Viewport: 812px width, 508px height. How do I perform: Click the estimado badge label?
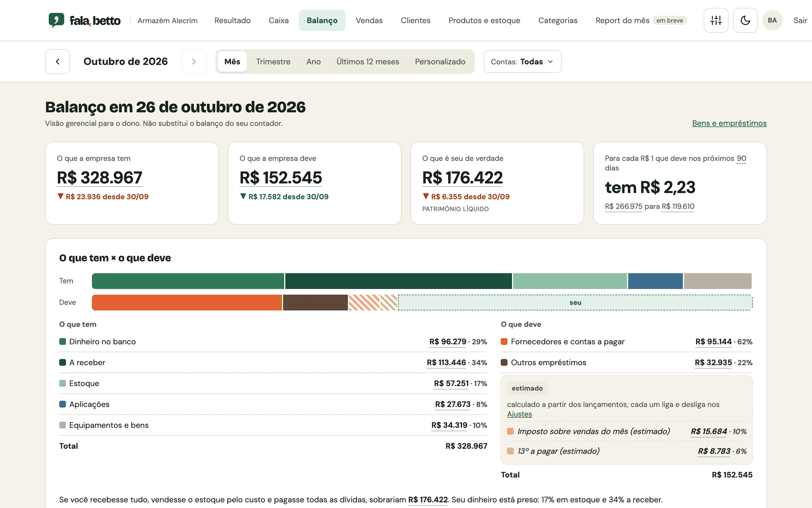point(527,388)
